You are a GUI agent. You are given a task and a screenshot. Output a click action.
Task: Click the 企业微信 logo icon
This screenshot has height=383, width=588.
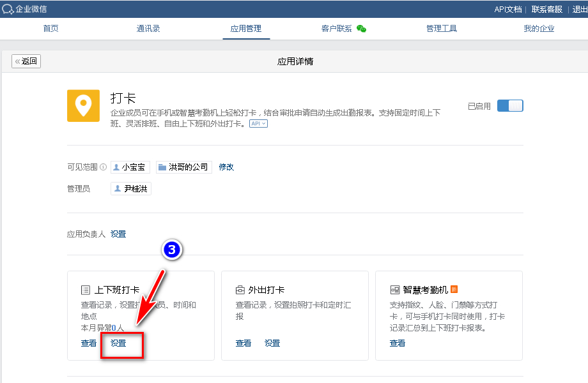(8, 9)
